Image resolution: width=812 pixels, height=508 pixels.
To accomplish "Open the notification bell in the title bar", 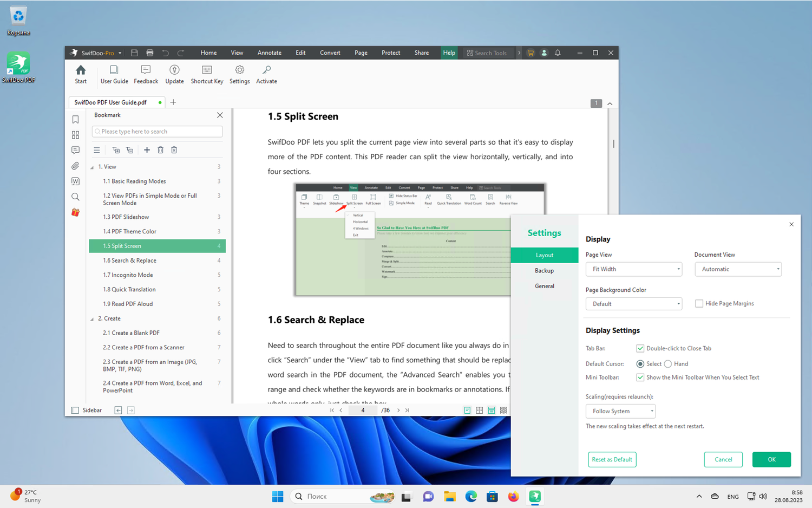I will click(558, 53).
